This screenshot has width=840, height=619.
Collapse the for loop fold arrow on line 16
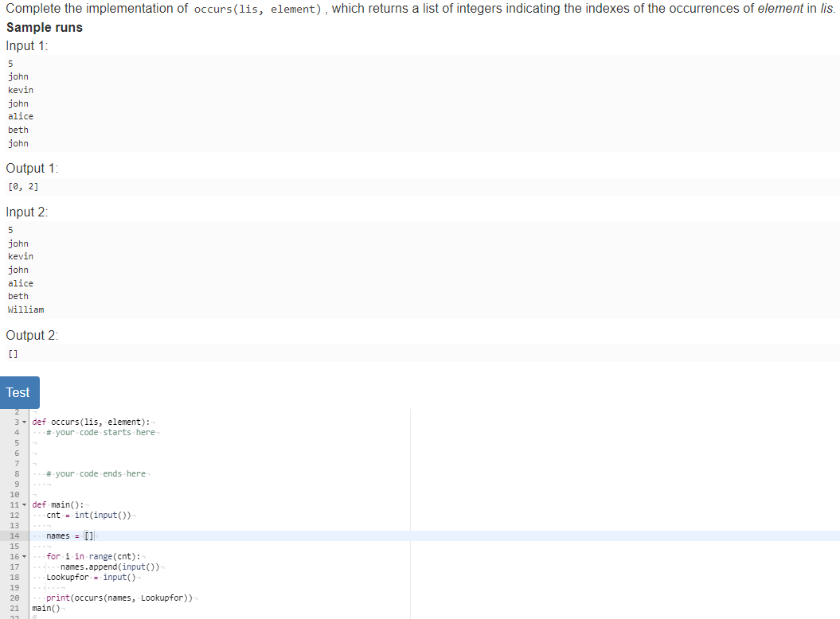(x=24, y=556)
